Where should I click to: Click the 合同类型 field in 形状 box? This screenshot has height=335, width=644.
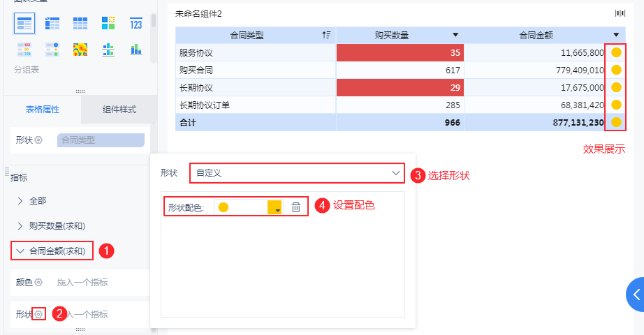[101, 140]
